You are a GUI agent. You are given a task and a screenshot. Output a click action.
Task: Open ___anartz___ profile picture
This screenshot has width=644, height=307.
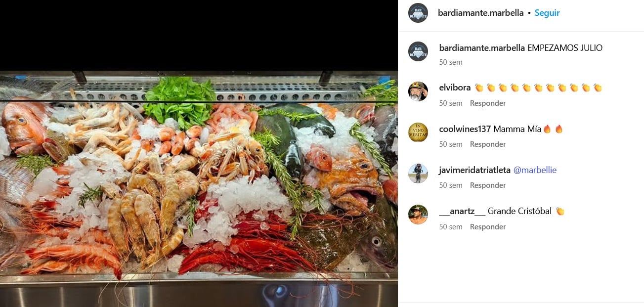pyautogui.click(x=418, y=215)
